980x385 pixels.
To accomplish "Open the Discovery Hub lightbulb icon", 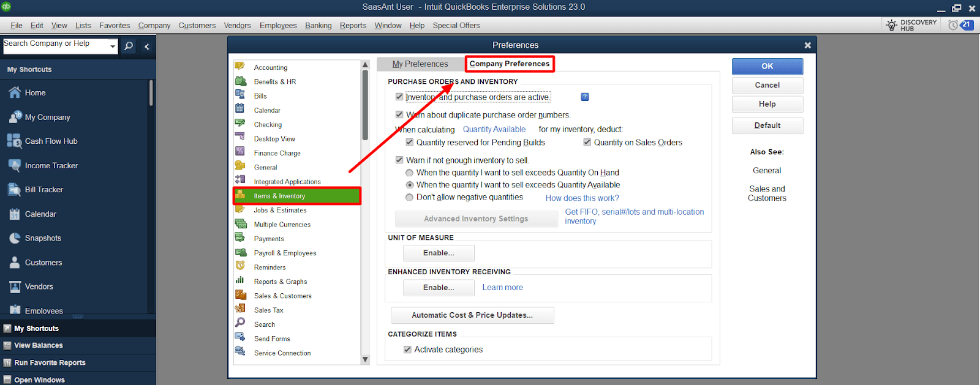I will click(892, 25).
